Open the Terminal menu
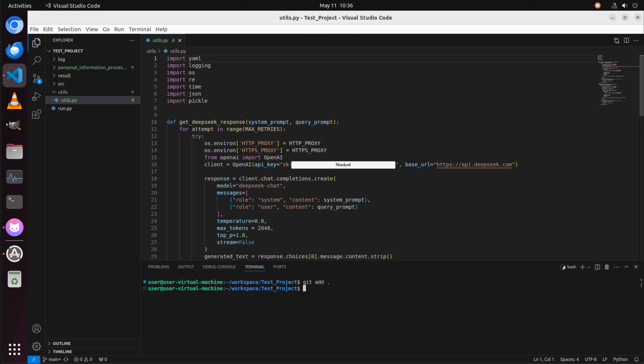 click(140, 29)
